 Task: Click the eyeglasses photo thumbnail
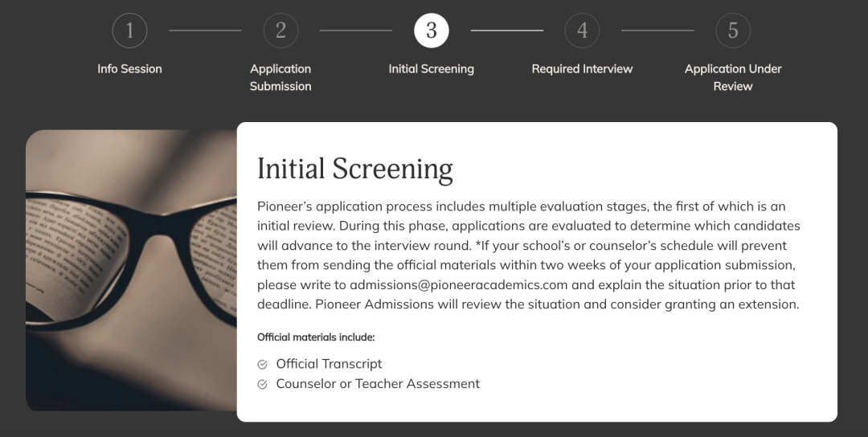(x=131, y=270)
